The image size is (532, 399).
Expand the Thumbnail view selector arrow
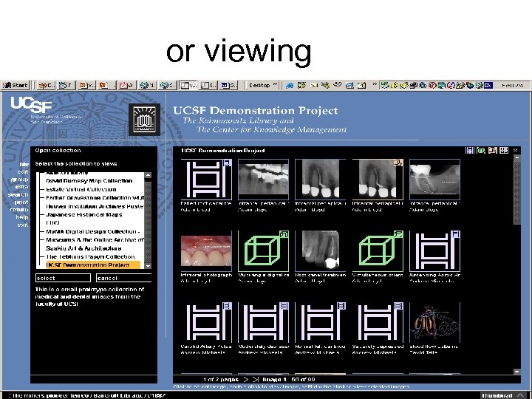point(520,395)
